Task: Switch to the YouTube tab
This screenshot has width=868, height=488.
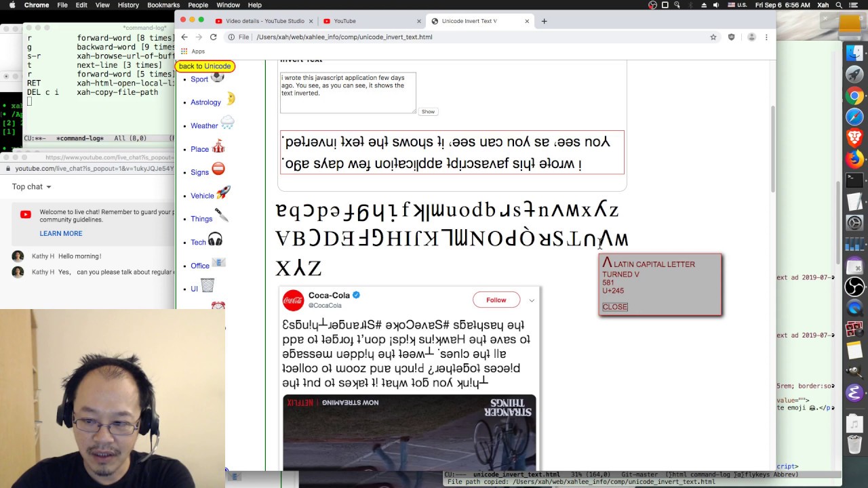Action: point(371,21)
